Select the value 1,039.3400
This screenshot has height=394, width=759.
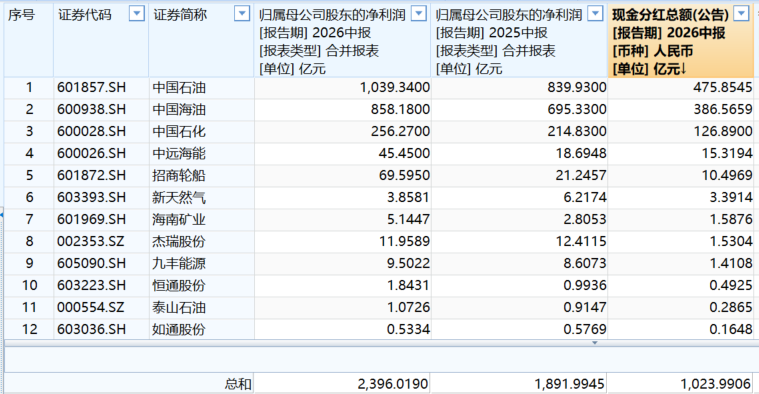point(395,87)
